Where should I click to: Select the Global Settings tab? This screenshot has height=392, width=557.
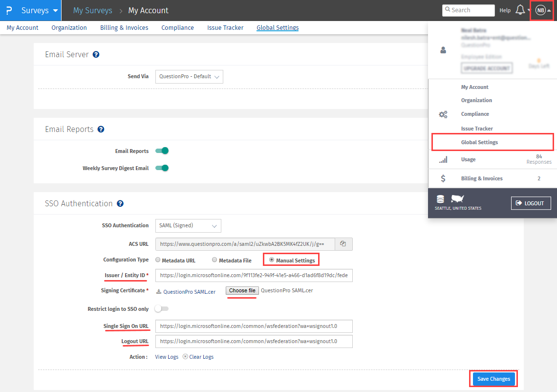point(278,28)
